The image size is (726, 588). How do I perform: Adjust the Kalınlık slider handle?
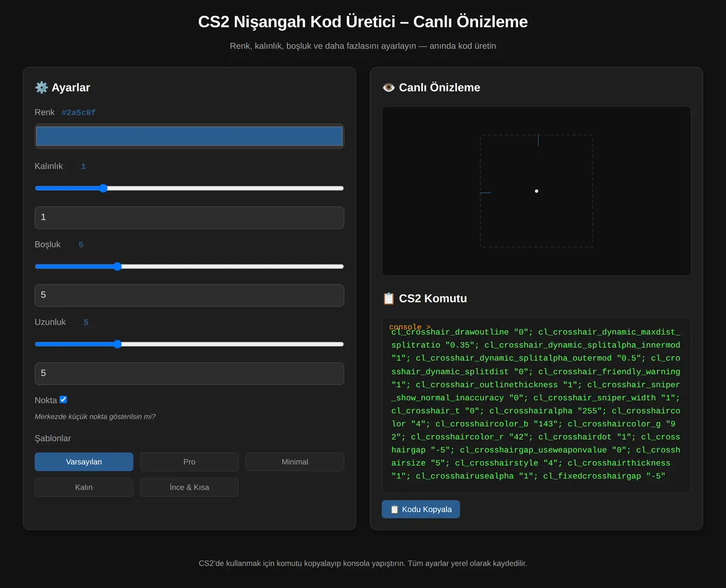tap(103, 188)
